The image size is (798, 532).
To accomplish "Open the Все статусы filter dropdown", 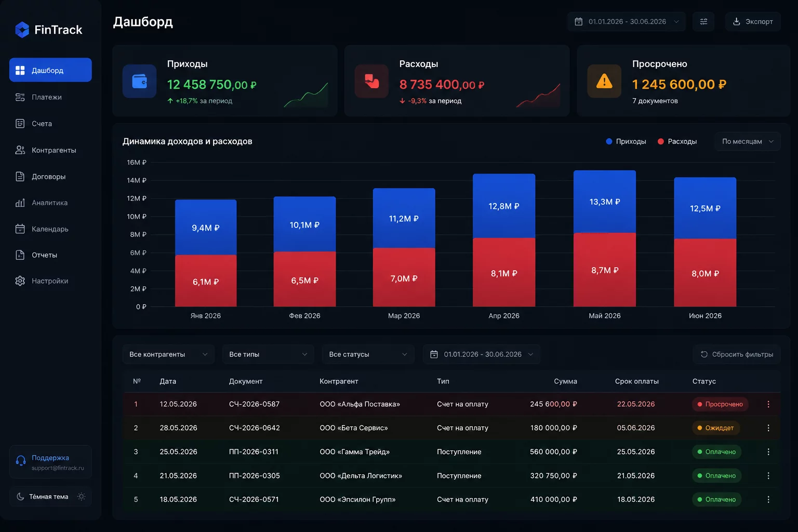I will point(368,354).
